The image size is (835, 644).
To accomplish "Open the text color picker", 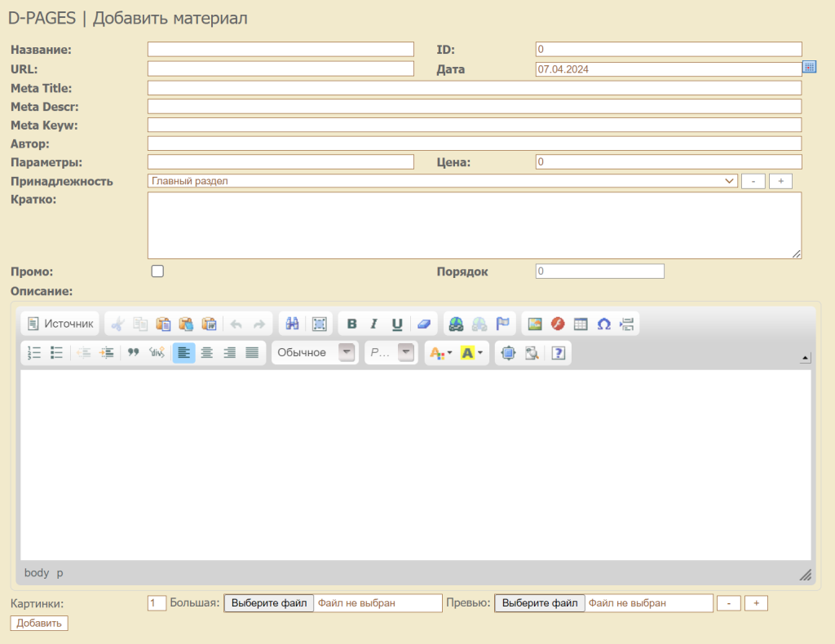I will pos(441,352).
